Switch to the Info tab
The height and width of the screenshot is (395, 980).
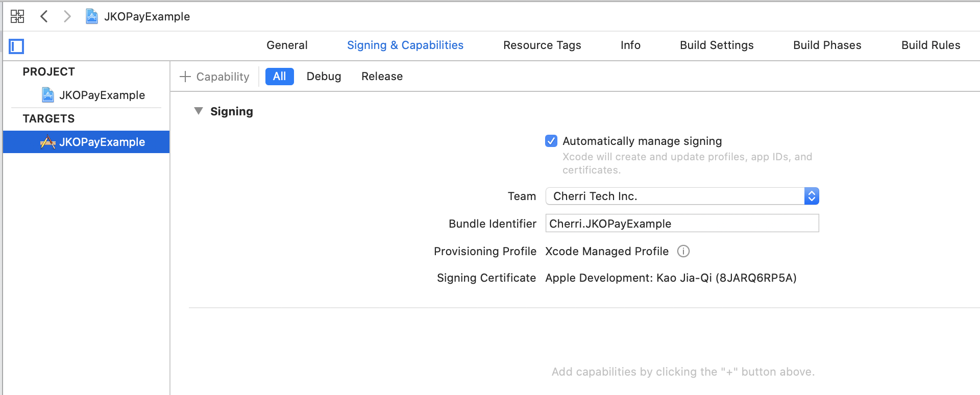630,45
